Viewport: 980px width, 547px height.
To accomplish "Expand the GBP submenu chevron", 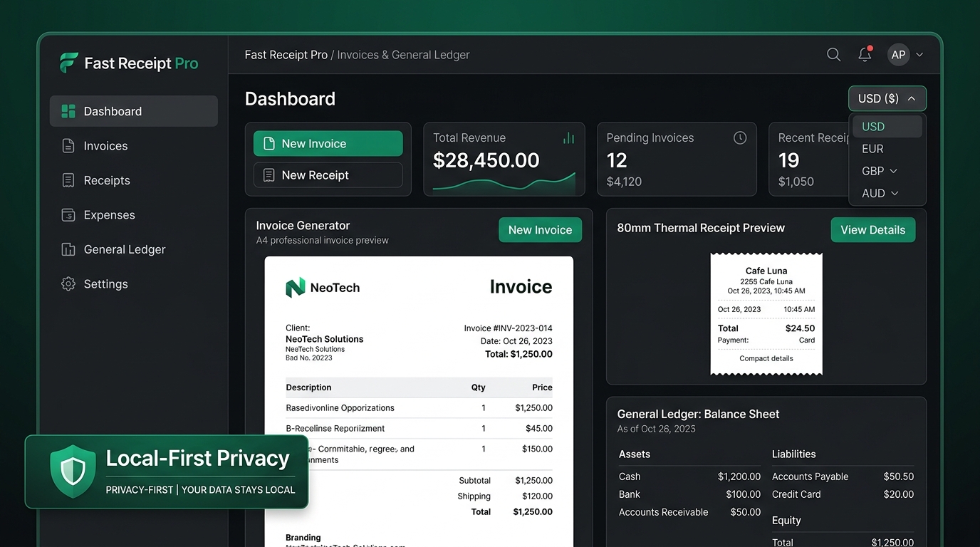I will pos(894,171).
